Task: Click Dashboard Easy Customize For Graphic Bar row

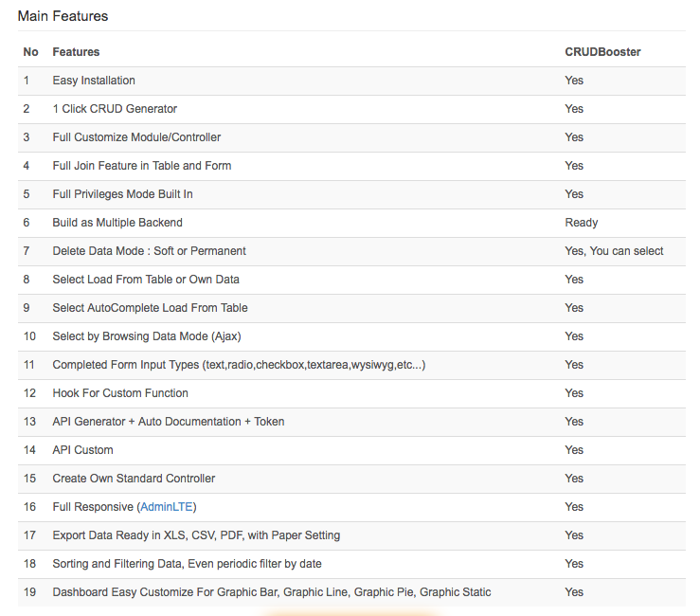Action: click(x=351, y=592)
